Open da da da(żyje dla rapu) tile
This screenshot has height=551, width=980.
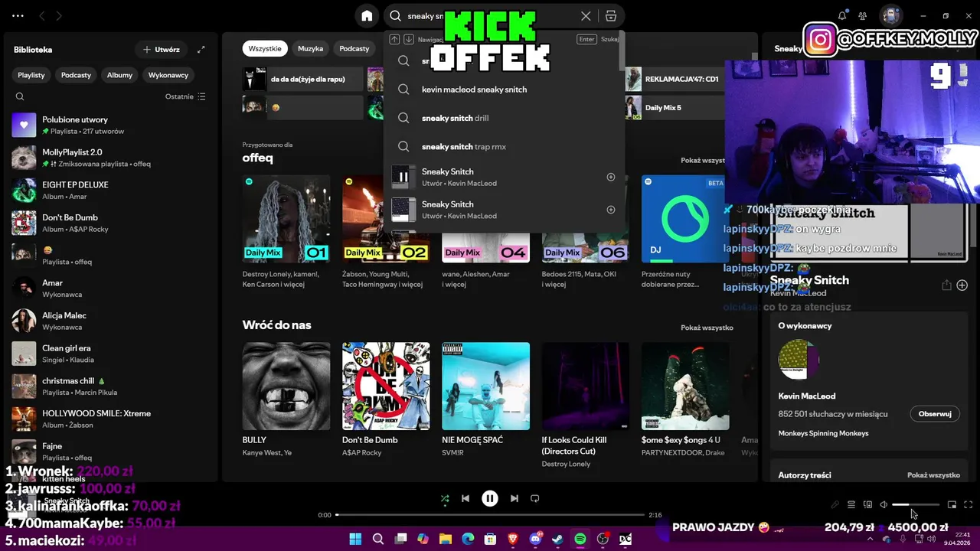[x=303, y=79]
